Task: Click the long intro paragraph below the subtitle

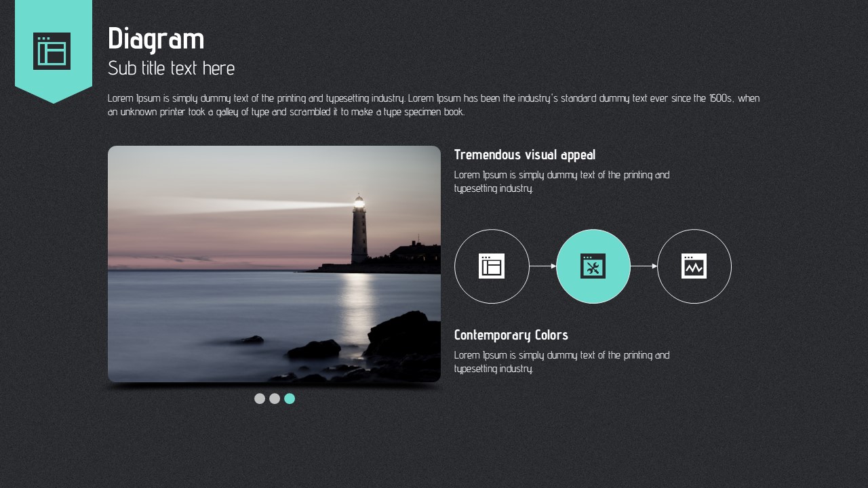Action: click(434, 105)
